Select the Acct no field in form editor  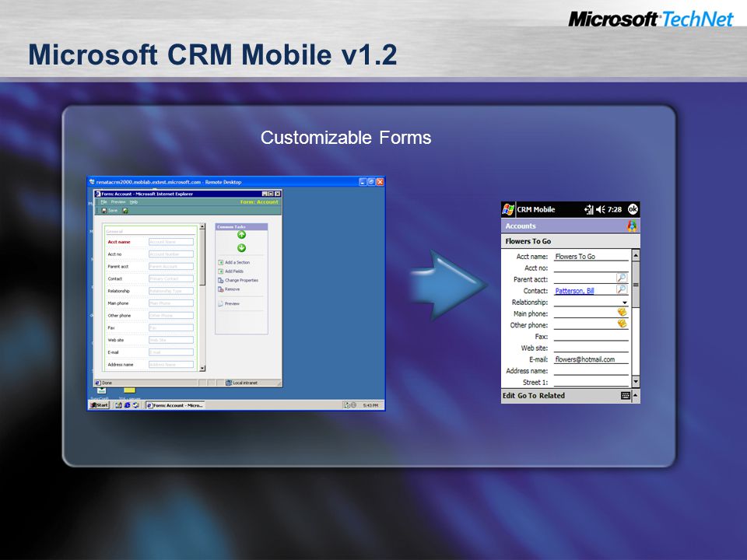click(171, 254)
